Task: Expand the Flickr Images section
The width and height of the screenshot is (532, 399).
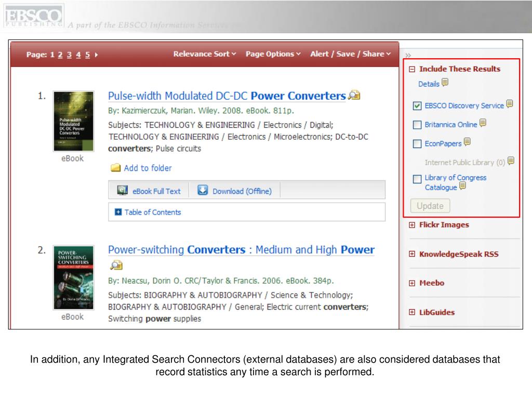Action: pyautogui.click(x=412, y=225)
